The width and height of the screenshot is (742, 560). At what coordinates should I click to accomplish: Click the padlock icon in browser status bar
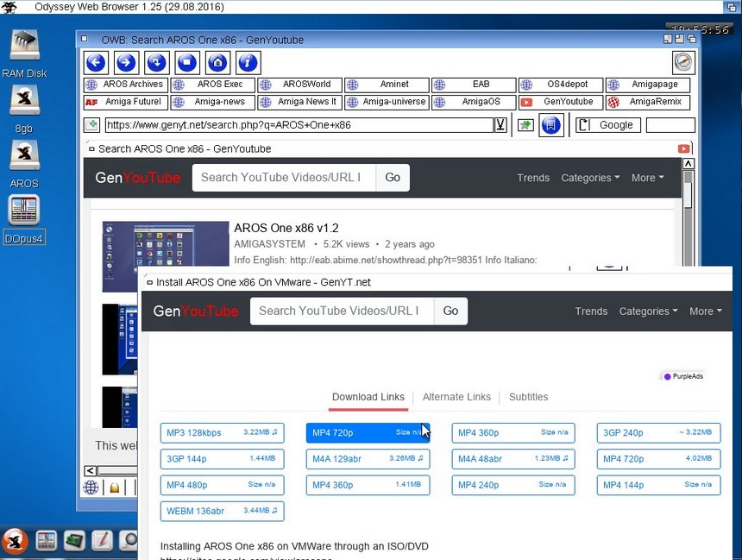click(114, 488)
